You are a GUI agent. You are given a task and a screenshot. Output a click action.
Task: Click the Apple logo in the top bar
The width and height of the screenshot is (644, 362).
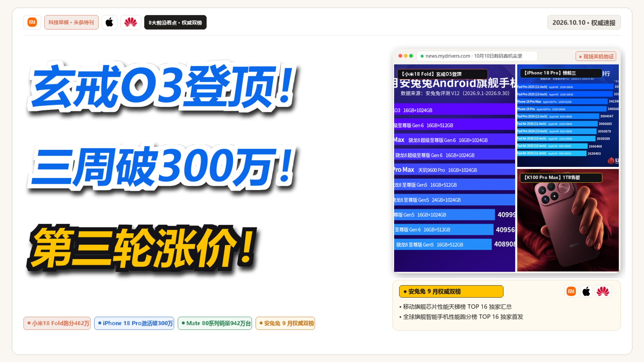pyautogui.click(x=109, y=22)
